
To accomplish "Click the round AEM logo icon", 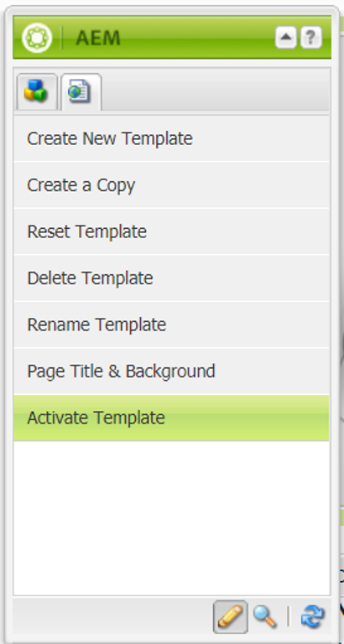I will coord(37,39).
